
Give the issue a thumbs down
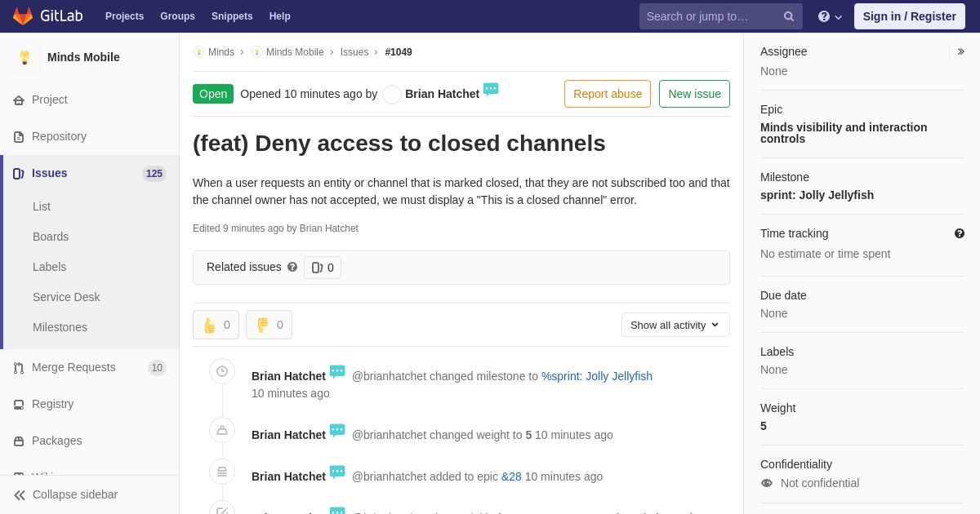pos(269,325)
